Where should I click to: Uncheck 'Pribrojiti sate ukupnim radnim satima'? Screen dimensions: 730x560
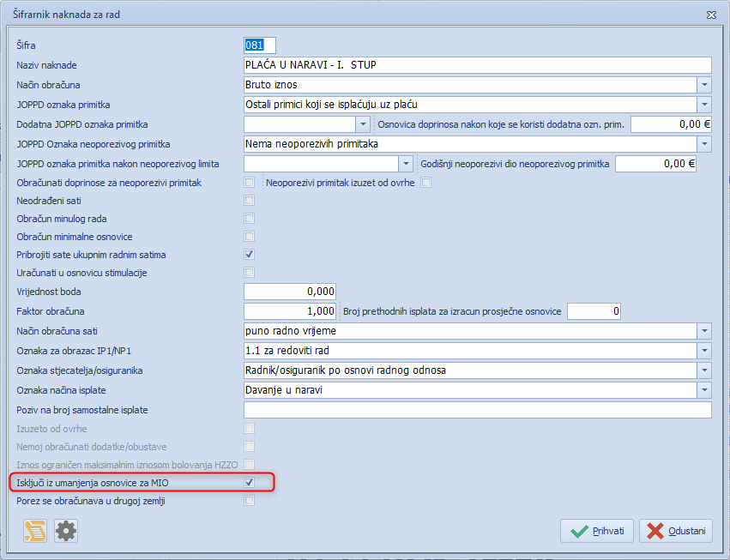tap(250, 255)
